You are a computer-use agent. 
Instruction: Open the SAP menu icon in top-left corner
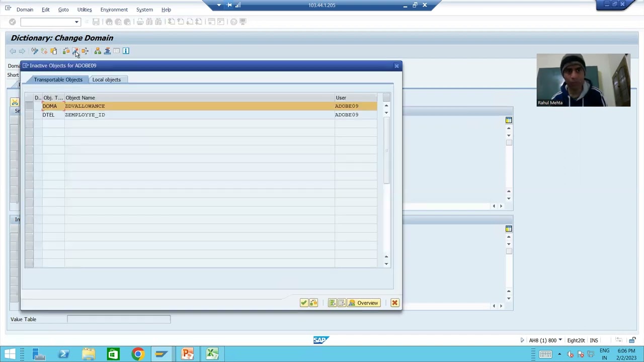(8, 9)
